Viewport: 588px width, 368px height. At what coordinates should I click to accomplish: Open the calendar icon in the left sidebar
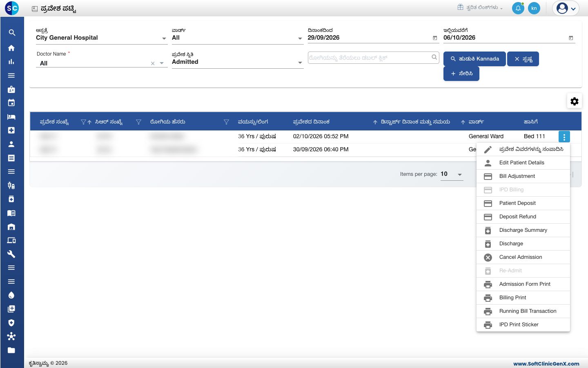[11, 103]
